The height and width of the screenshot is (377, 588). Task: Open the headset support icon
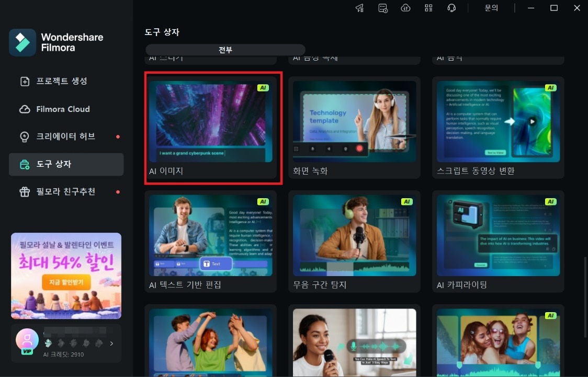(x=451, y=8)
